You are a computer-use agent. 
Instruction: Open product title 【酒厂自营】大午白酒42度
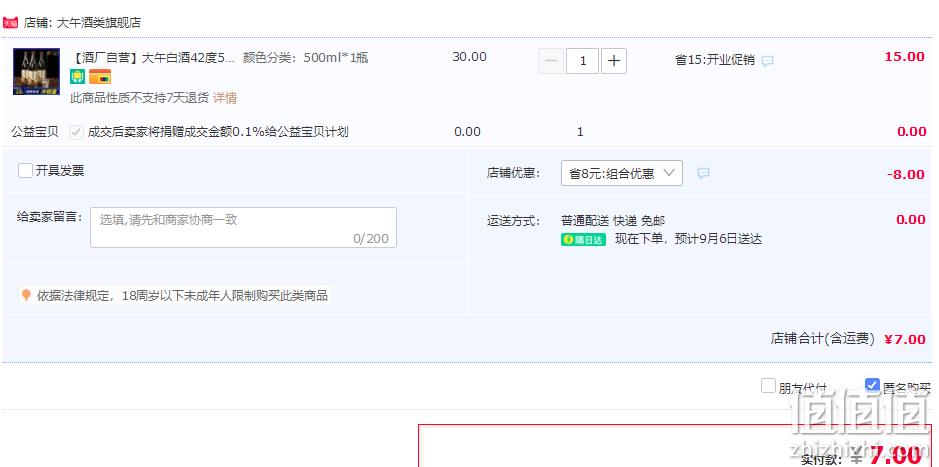coord(153,57)
